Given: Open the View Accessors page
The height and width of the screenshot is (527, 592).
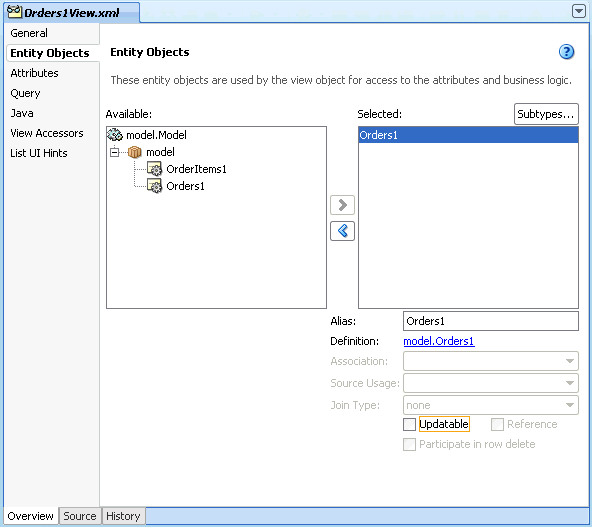Looking at the screenshot, I should (47, 133).
